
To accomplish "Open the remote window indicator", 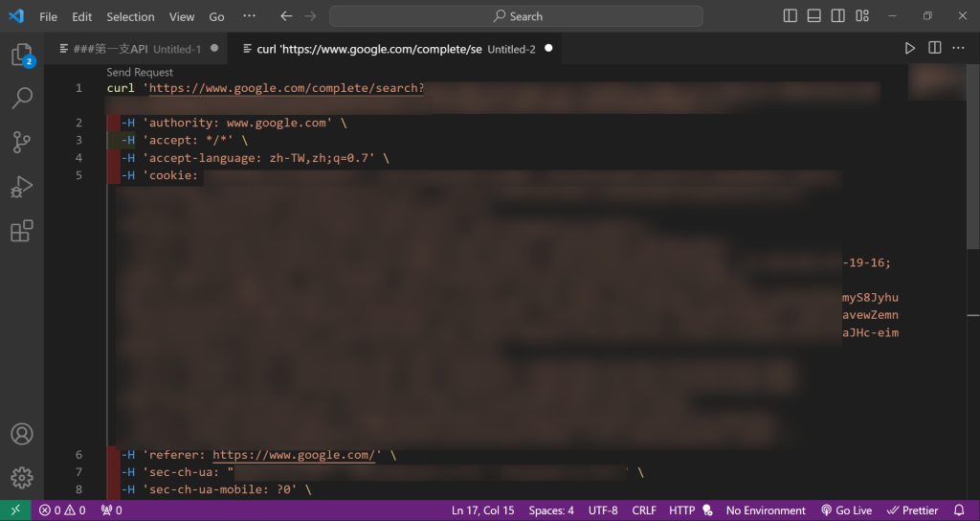I will (x=15, y=510).
